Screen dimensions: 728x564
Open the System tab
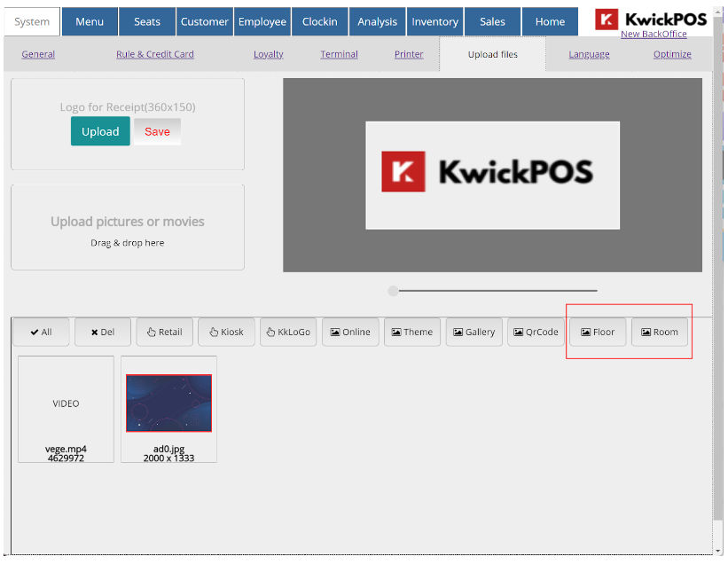(32, 22)
